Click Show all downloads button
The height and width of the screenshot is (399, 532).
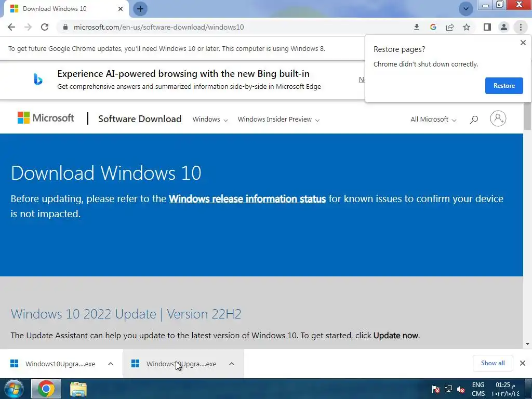pyautogui.click(x=493, y=363)
